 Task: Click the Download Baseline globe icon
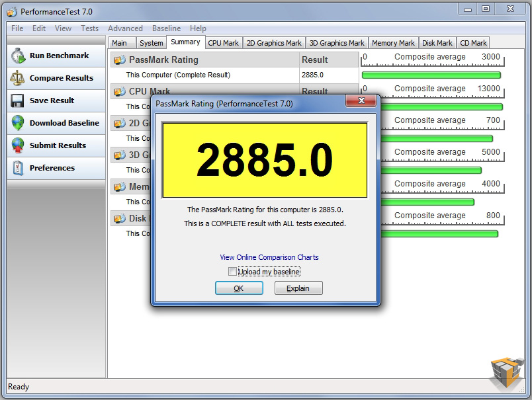tap(18, 123)
